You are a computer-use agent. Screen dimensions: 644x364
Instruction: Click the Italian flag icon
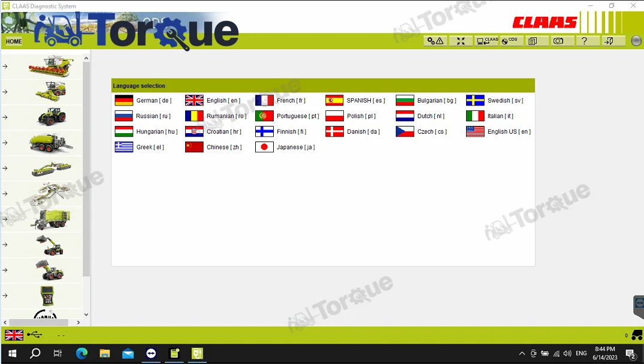(475, 116)
